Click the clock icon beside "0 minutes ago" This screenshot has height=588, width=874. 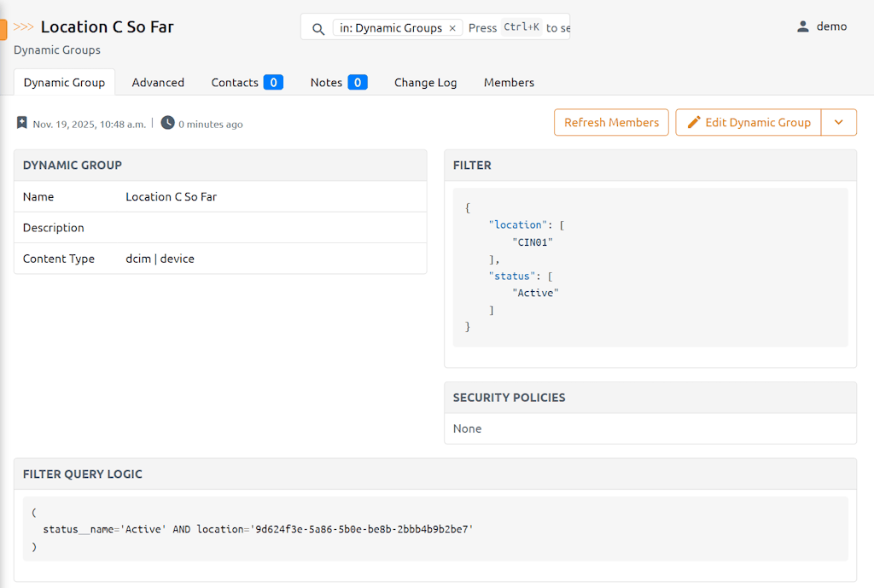(168, 123)
